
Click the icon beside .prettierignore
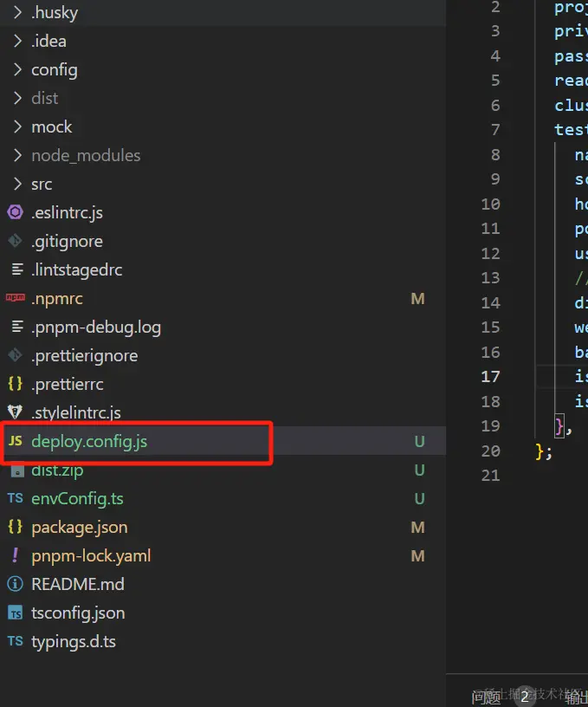coord(15,355)
